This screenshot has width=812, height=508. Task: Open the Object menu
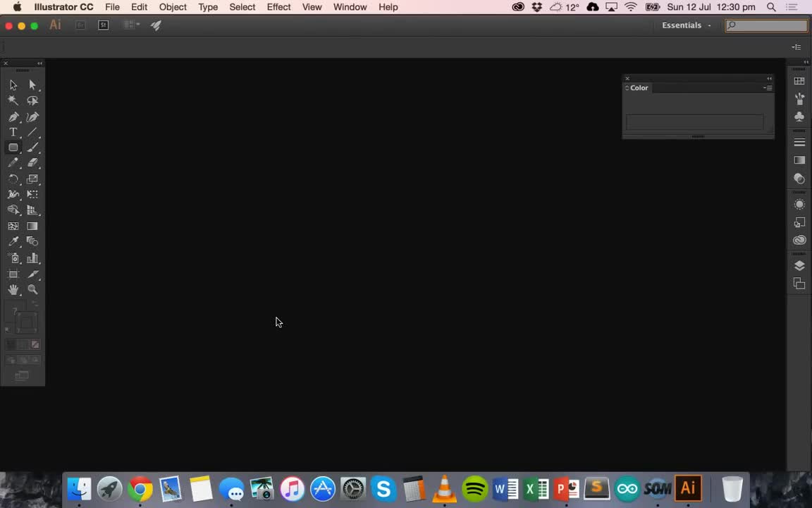click(x=173, y=7)
